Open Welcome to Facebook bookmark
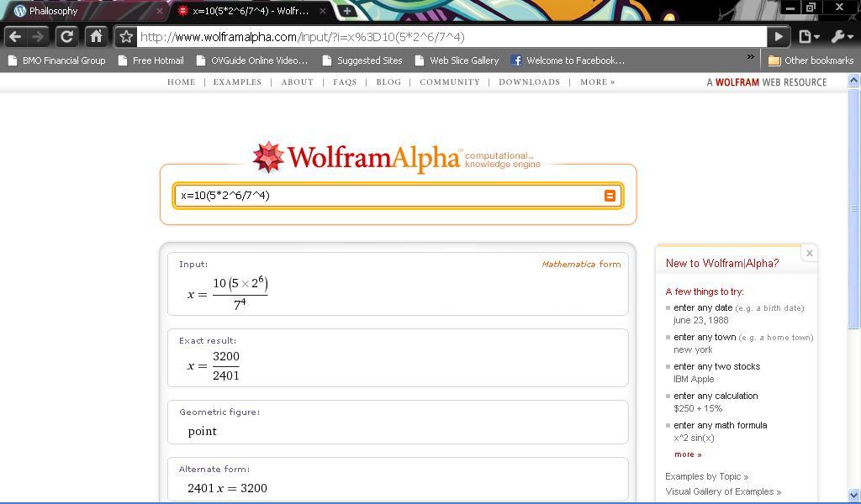The width and height of the screenshot is (861, 504). [568, 60]
